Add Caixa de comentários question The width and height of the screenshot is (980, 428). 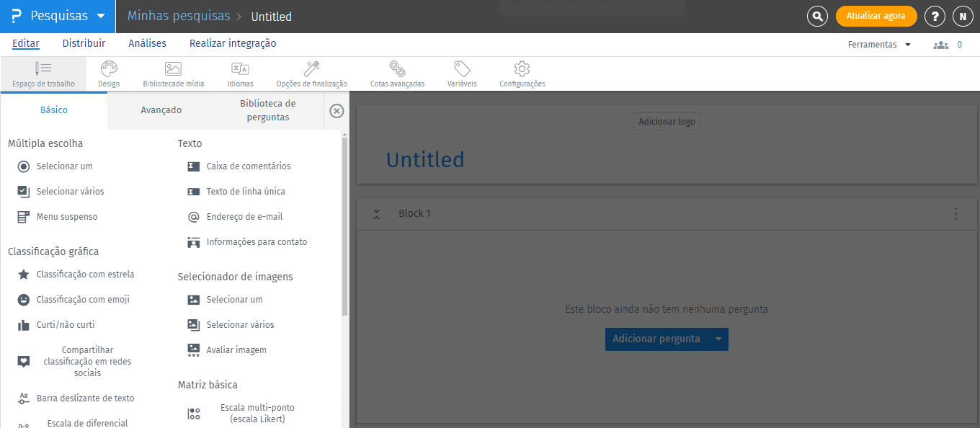pos(239,166)
